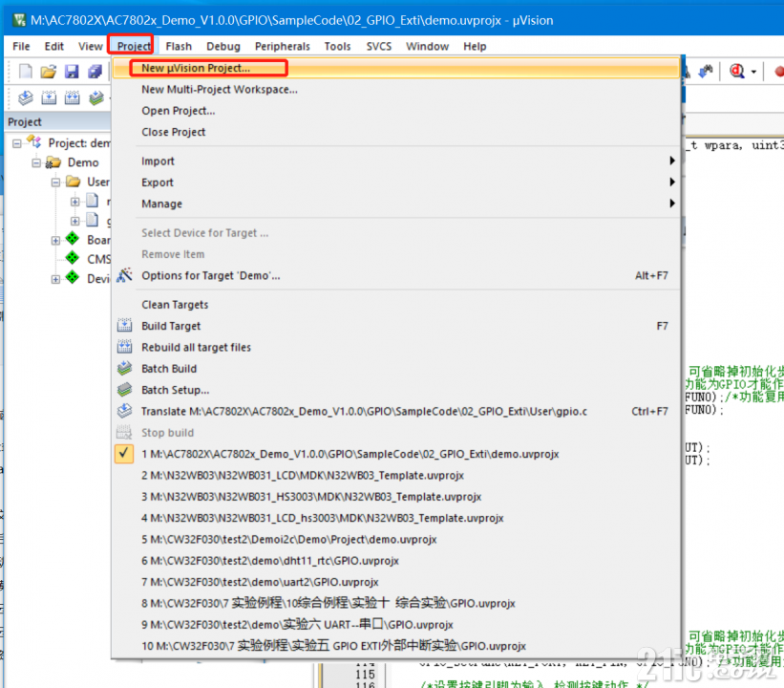Viewport: 784px width, 688px height.
Task: Open recent project 4 N32WB031_LCD_hs3003 template
Action: (396, 518)
